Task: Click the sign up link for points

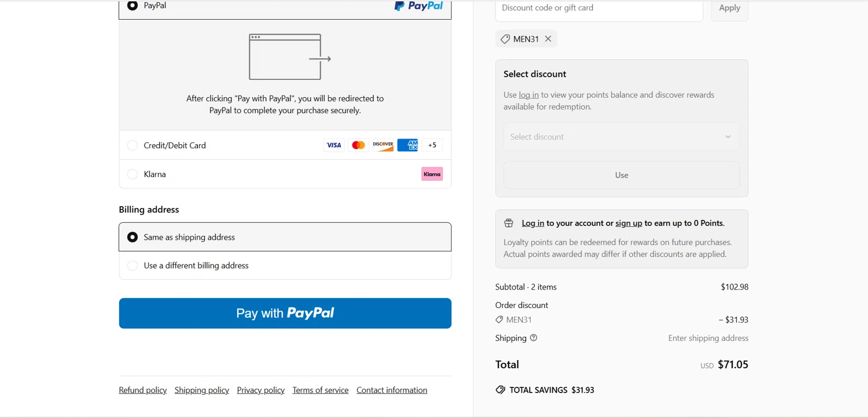Action: (x=628, y=223)
